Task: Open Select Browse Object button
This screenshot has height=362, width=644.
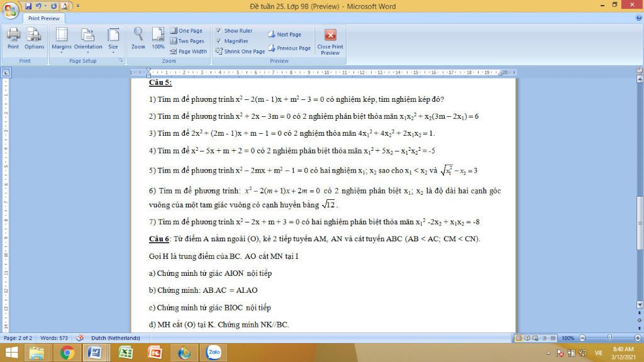Action: click(x=640, y=320)
